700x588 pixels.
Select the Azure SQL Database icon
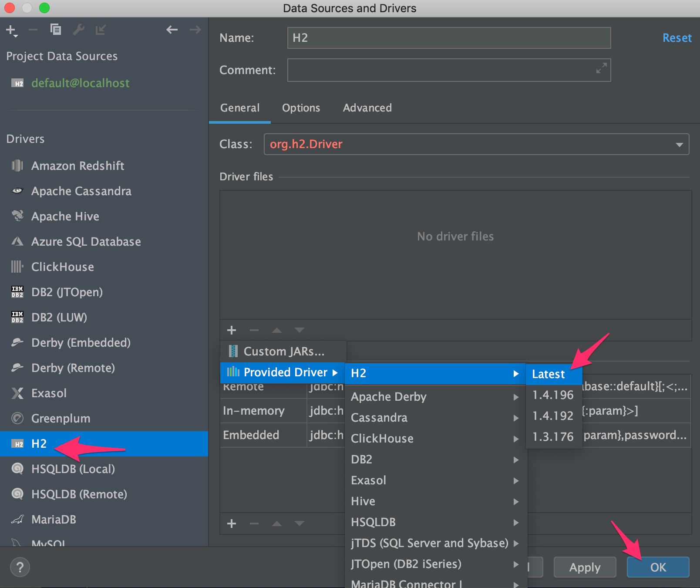pos(17,241)
